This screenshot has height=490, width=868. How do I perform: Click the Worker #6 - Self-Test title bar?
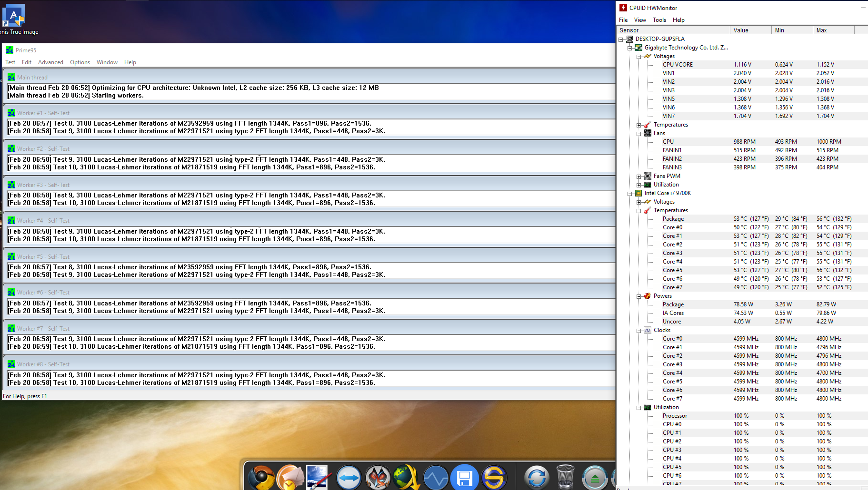coord(309,293)
